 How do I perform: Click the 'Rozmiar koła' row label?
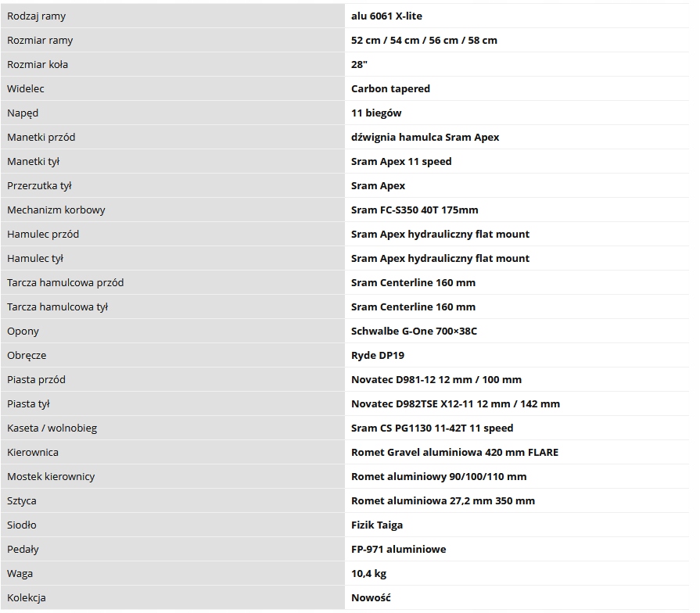(38, 64)
